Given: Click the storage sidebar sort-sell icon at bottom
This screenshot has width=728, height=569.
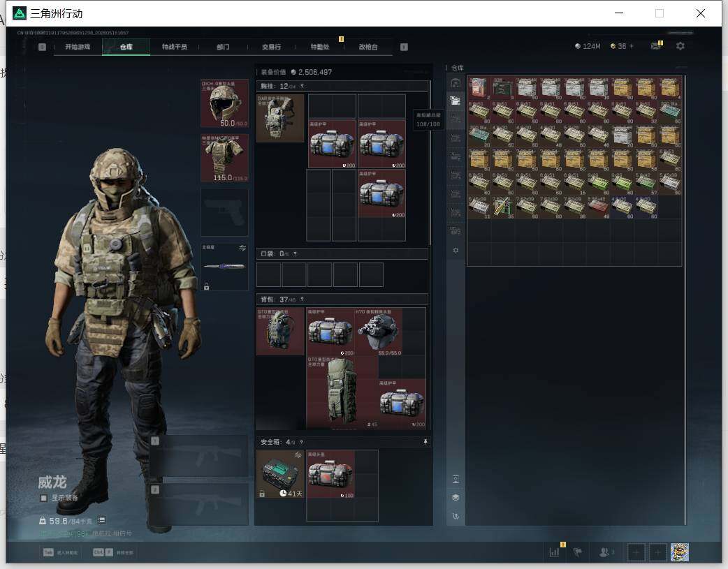Looking at the screenshot, I should [x=456, y=516].
